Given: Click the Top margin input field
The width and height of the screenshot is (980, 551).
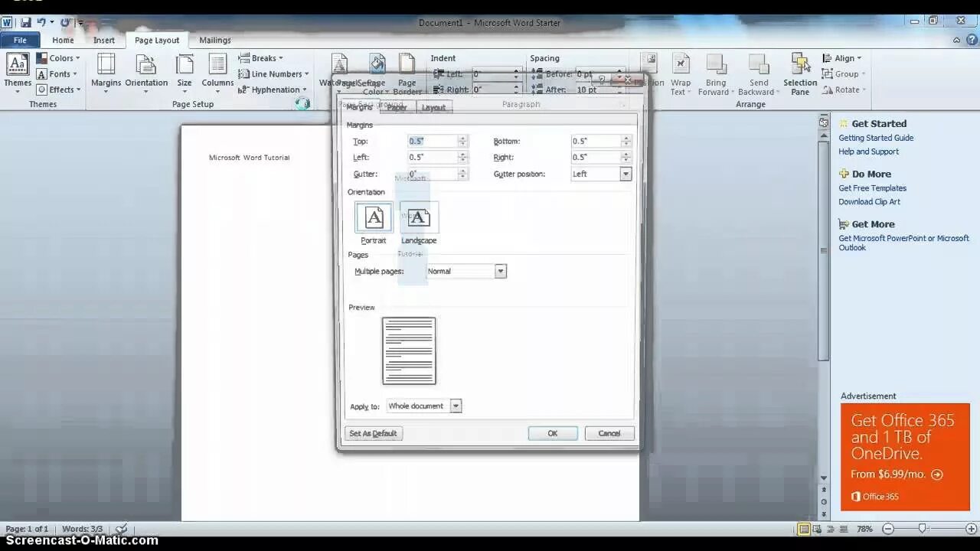Looking at the screenshot, I should pyautogui.click(x=433, y=141).
